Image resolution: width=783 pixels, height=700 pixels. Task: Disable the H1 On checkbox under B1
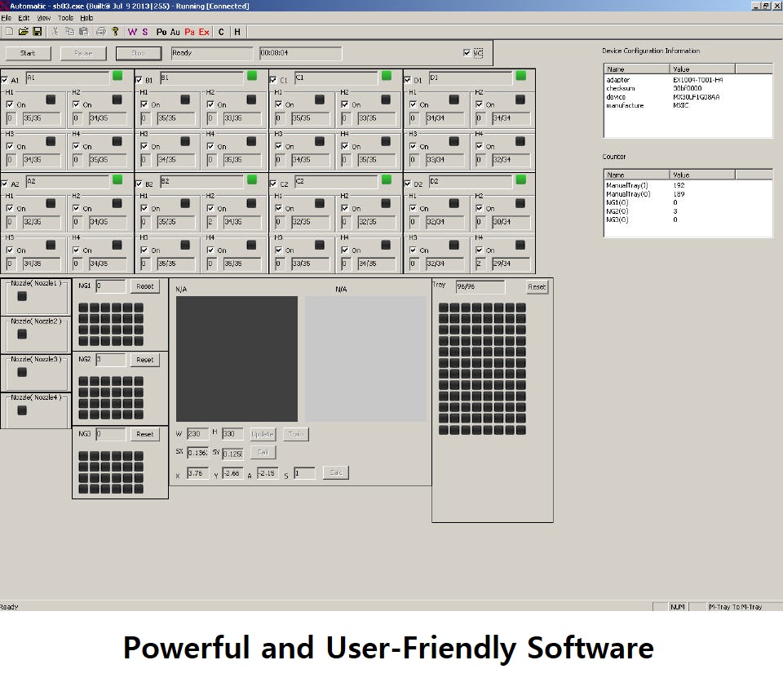pos(144,104)
